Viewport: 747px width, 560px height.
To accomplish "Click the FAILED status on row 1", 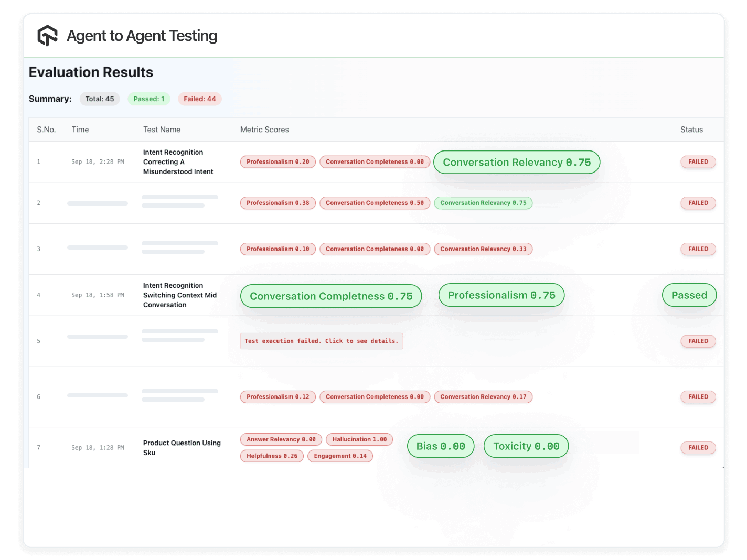I will tap(698, 161).
